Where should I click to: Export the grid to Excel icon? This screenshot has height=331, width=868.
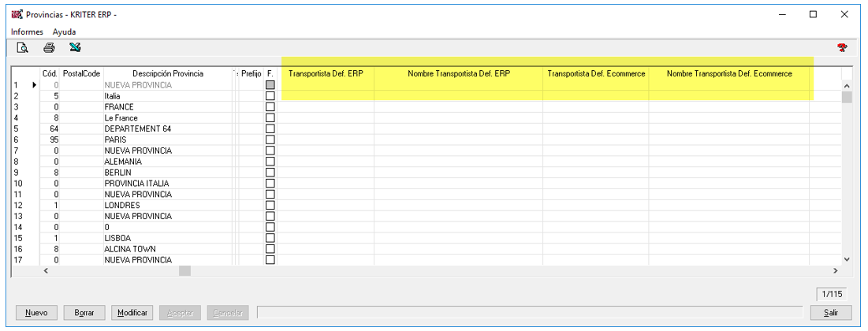[x=75, y=48]
